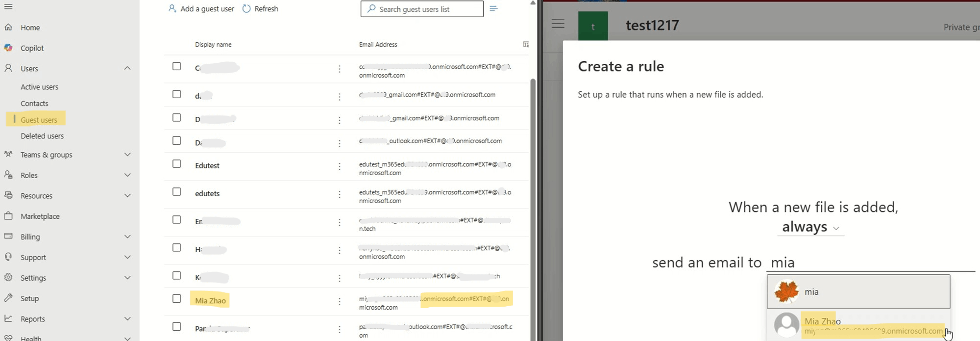This screenshot has width=980, height=341.
Task: Click the Refresh button
Action: 260,9
